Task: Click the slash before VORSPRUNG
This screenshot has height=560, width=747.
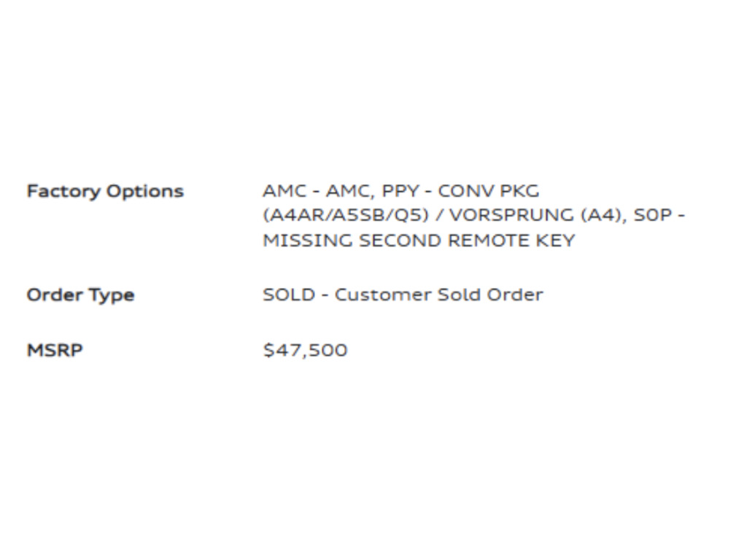Action: 438,217
